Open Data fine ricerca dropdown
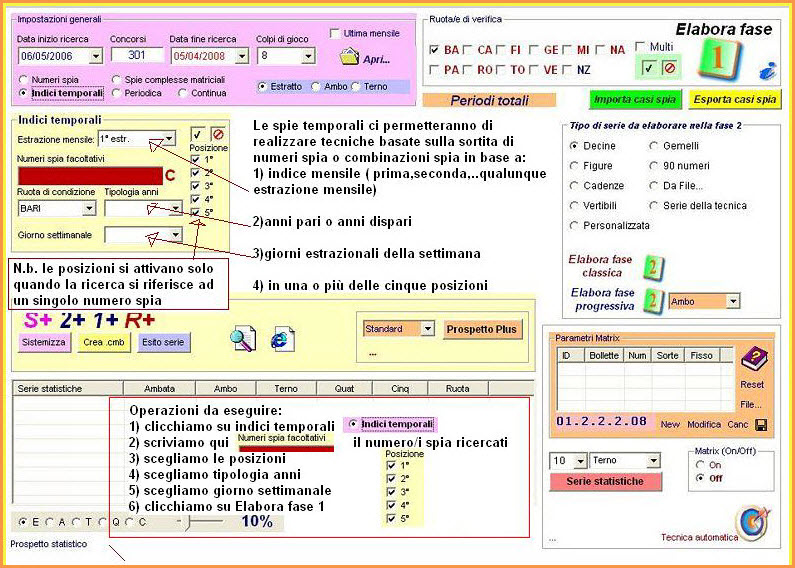This screenshot has width=795, height=568. click(x=242, y=56)
